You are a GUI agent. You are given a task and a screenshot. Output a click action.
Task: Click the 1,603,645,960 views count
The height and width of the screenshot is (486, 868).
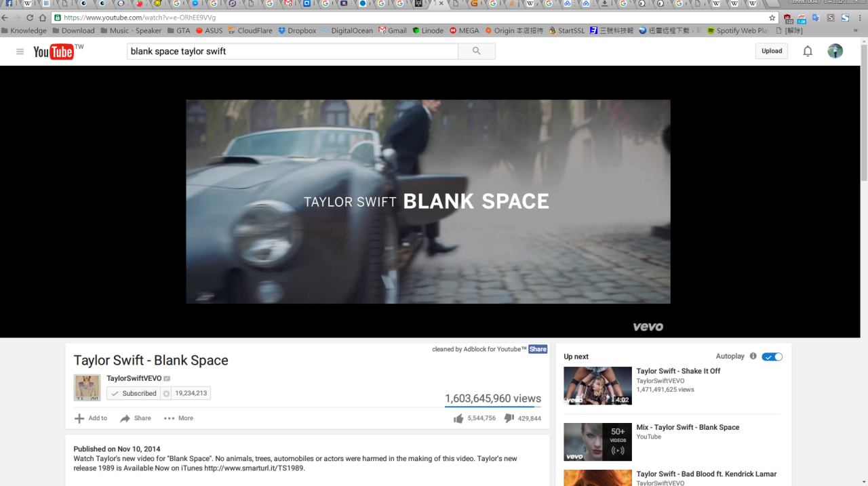point(493,399)
